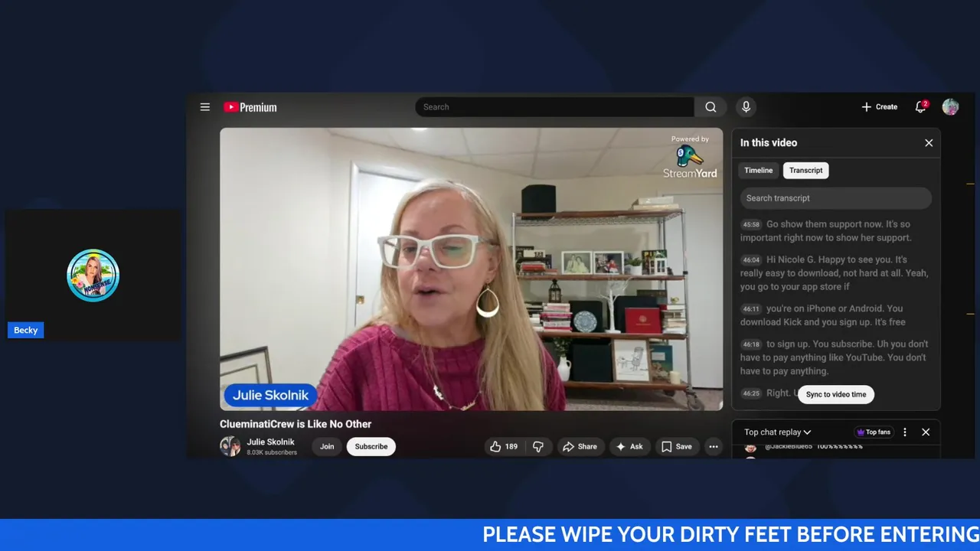This screenshot has width=980, height=551.
Task: Click the Search transcript field
Action: click(836, 198)
